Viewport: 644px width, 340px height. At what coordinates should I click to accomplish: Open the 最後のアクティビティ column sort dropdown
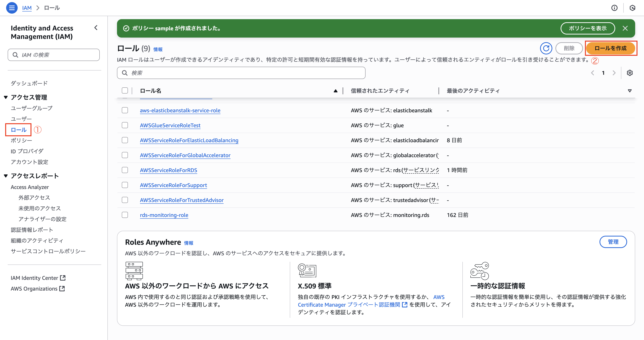tap(629, 91)
